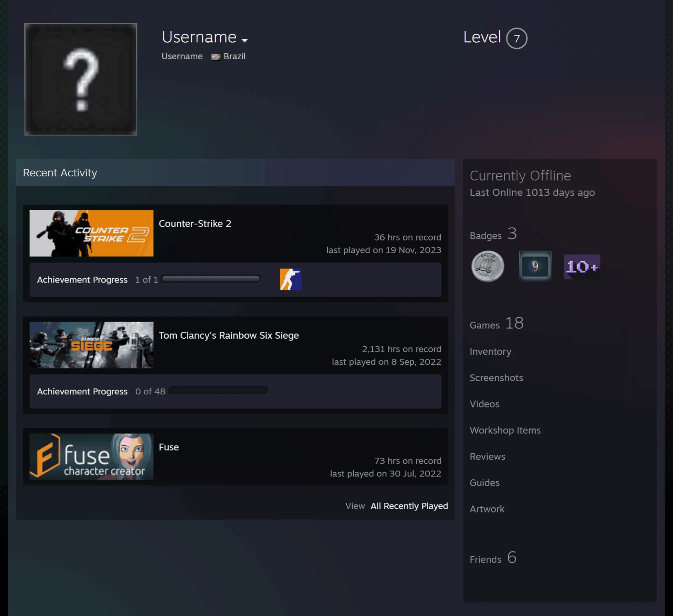673x616 pixels.
Task: Click the Counter-Strike 2 achievement progress bar
Action: click(211, 279)
